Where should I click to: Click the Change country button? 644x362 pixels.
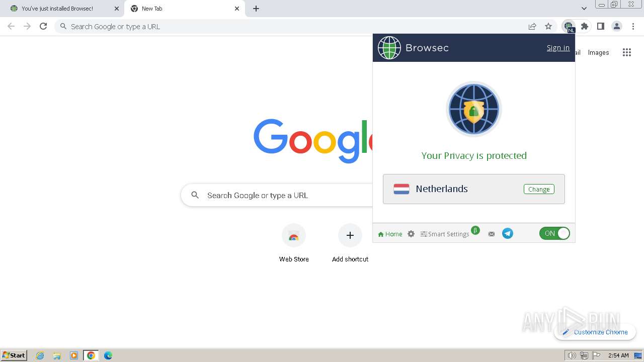point(539,189)
